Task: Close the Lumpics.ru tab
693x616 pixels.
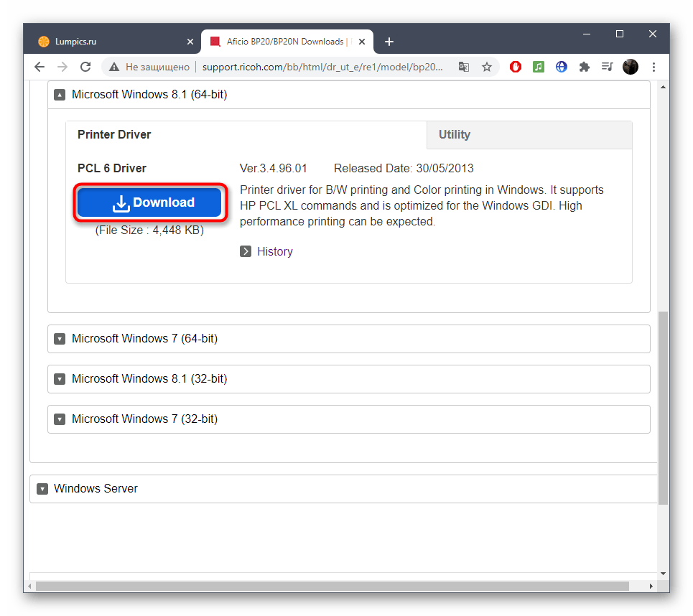Action: (x=190, y=42)
